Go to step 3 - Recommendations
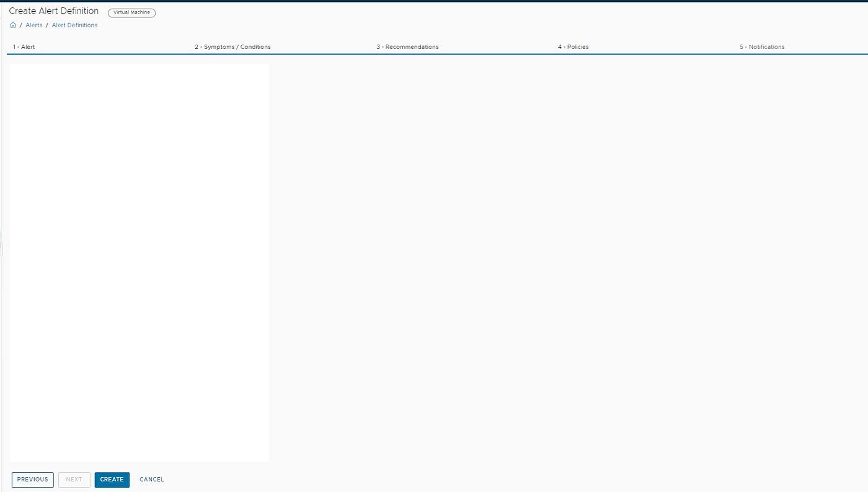Image resolution: width=868 pixels, height=492 pixels. [x=407, y=47]
